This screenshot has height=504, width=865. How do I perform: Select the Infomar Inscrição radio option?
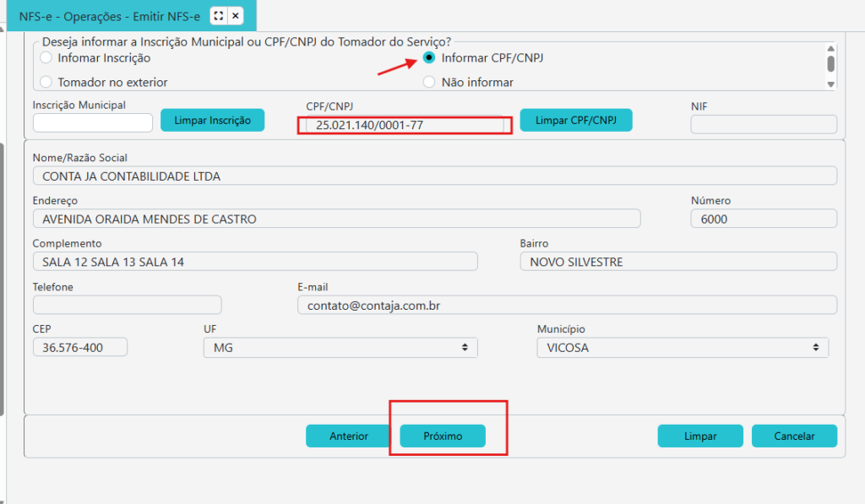pos(46,58)
